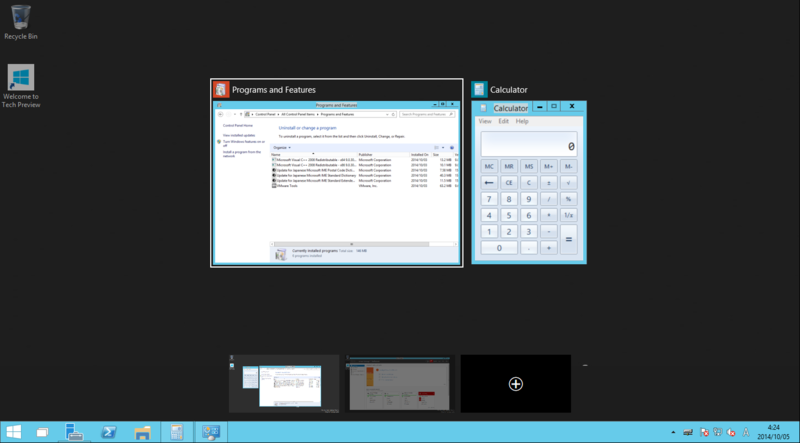Click Search Programs and Features box
The image size is (800, 443).
click(427, 114)
